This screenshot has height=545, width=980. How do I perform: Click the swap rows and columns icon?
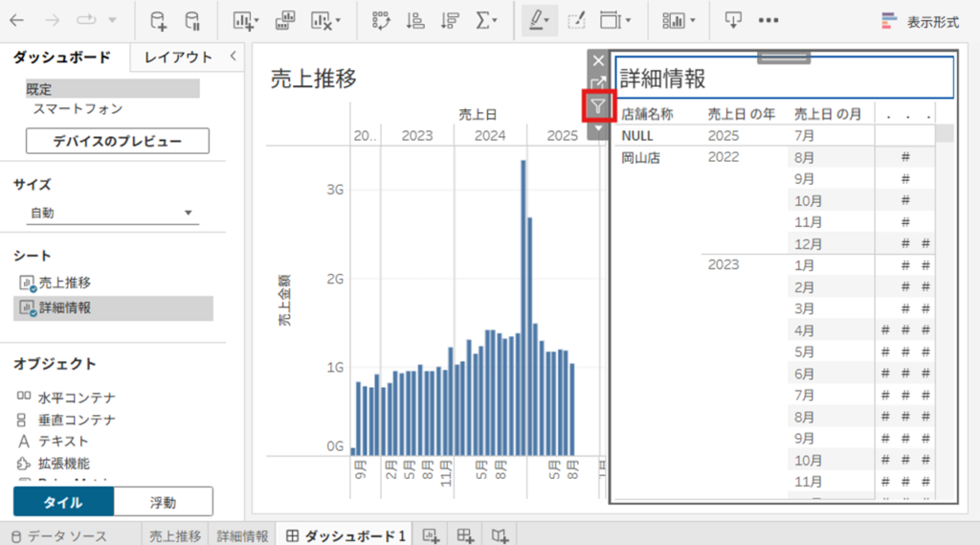(x=381, y=21)
